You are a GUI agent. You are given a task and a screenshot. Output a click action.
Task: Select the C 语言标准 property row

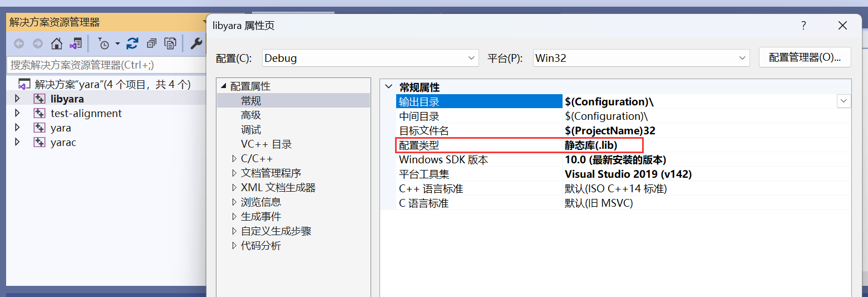(x=623, y=203)
